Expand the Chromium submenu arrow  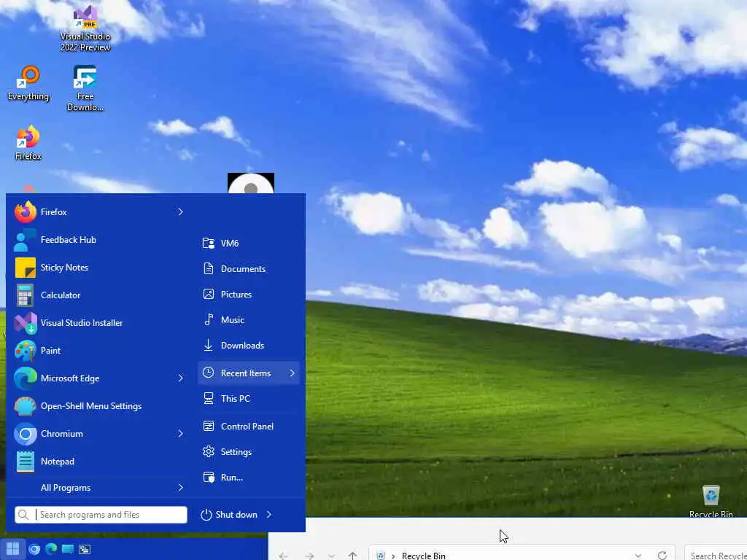(x=181, y=433)
